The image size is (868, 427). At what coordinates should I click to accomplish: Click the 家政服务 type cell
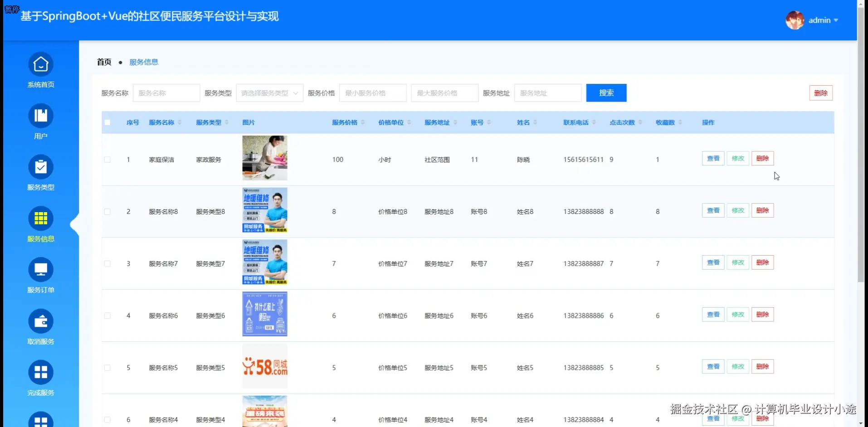click(209, 160)
